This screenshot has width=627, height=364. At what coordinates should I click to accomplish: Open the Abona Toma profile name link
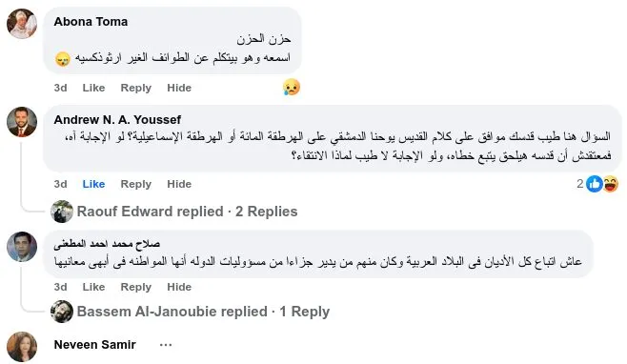pos(91,22)
